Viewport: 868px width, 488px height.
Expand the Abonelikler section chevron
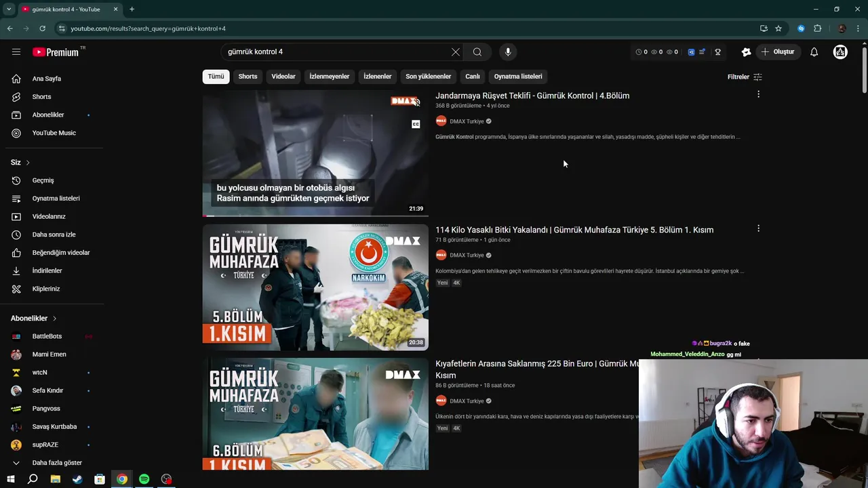[x=54, y=319]
